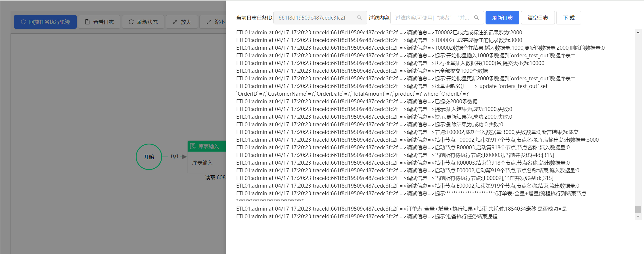Click log line '已成完成标注的记录数为:2000'
644x254 pixels.
[379, 32]
